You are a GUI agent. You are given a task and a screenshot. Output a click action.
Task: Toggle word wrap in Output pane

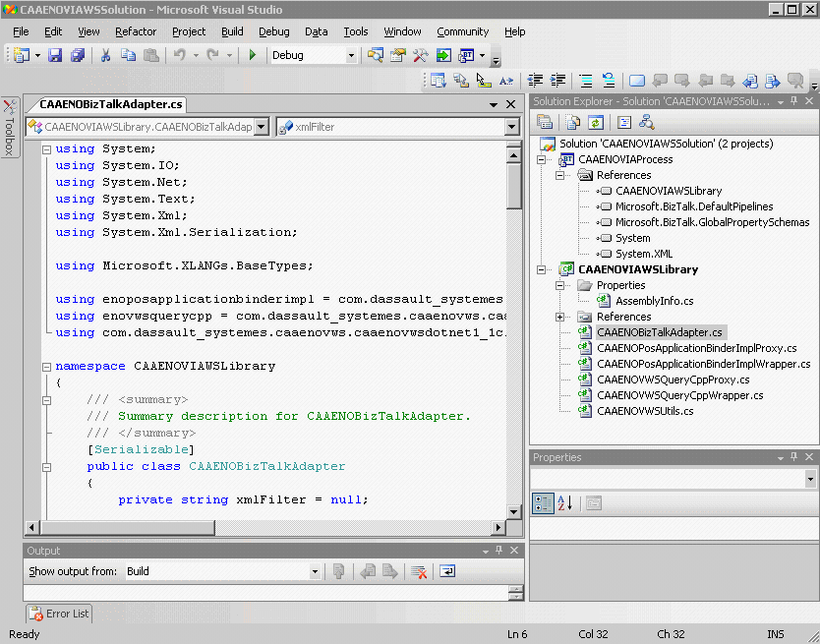[x=447, y=571]
